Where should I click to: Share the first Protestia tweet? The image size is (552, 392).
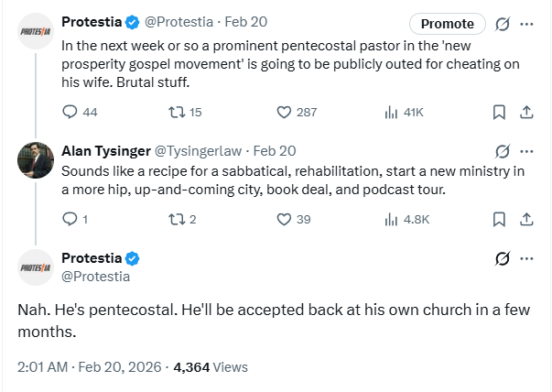coord(526,112)
